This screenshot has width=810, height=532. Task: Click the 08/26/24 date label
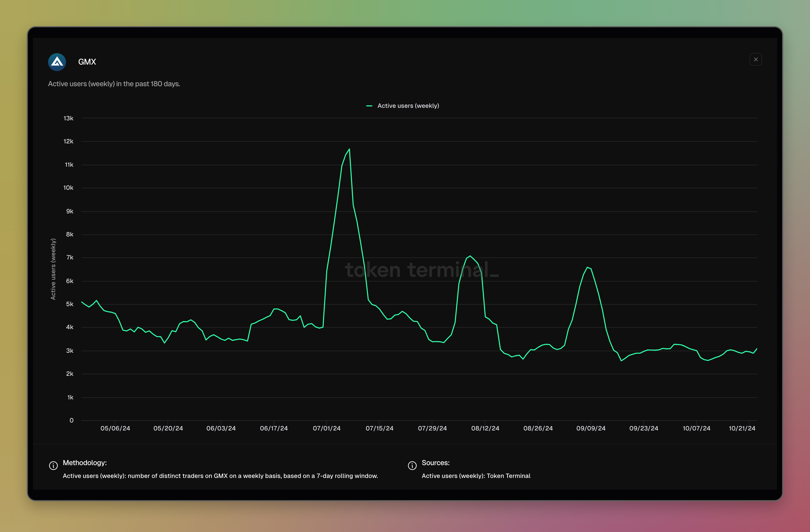tap(538, 428)
